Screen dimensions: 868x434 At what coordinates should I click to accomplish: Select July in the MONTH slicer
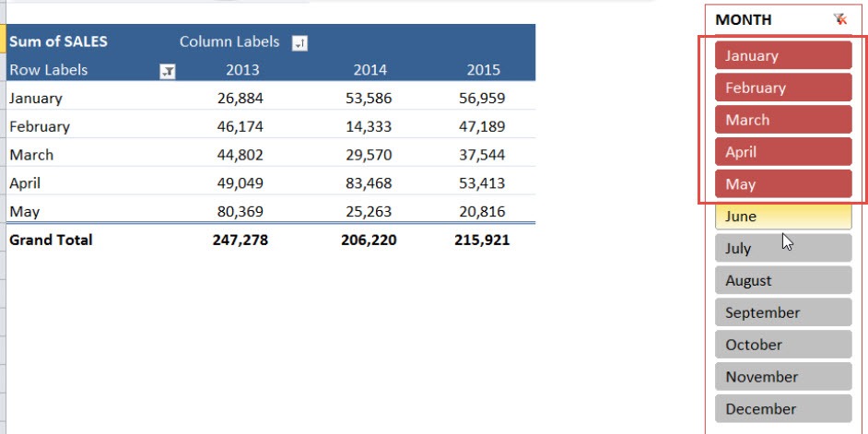pos(782,249)
